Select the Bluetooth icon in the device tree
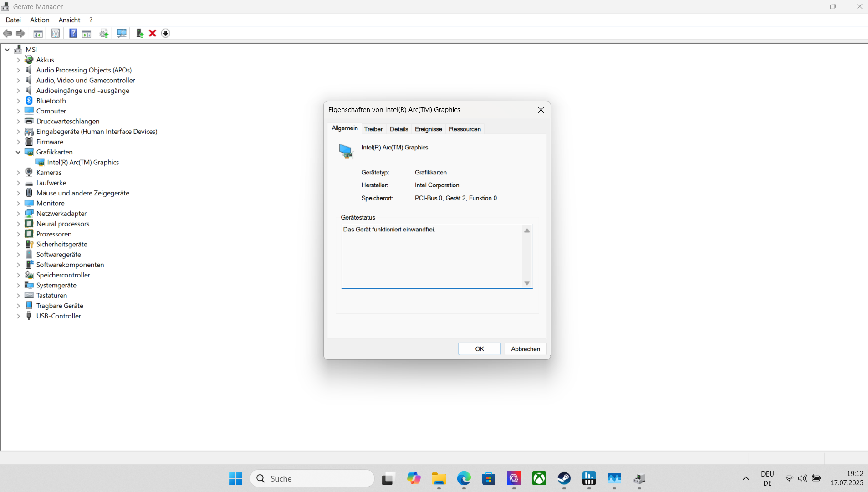The width and height of the screenshot is (868, 492). [x=29, y=101]
